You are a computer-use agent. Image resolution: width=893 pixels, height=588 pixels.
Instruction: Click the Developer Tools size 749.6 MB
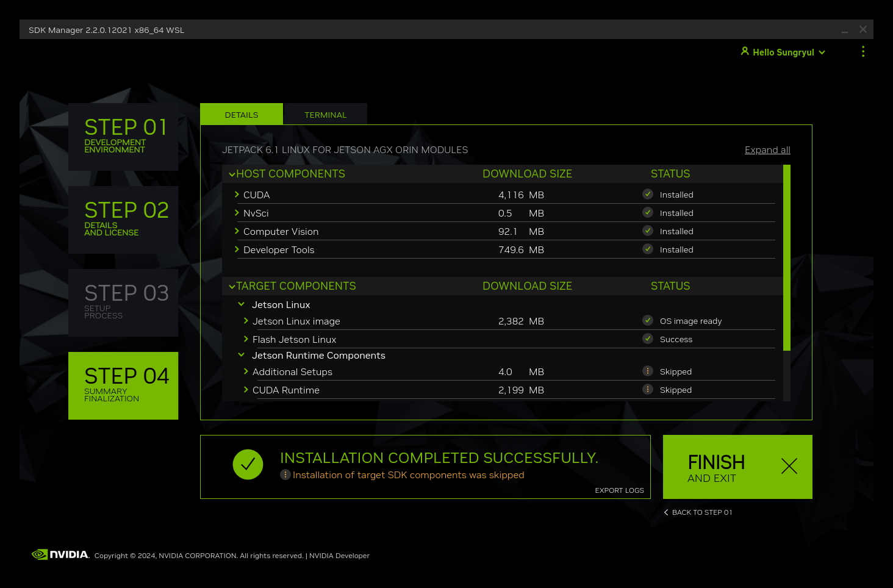[x=521, y=250]
